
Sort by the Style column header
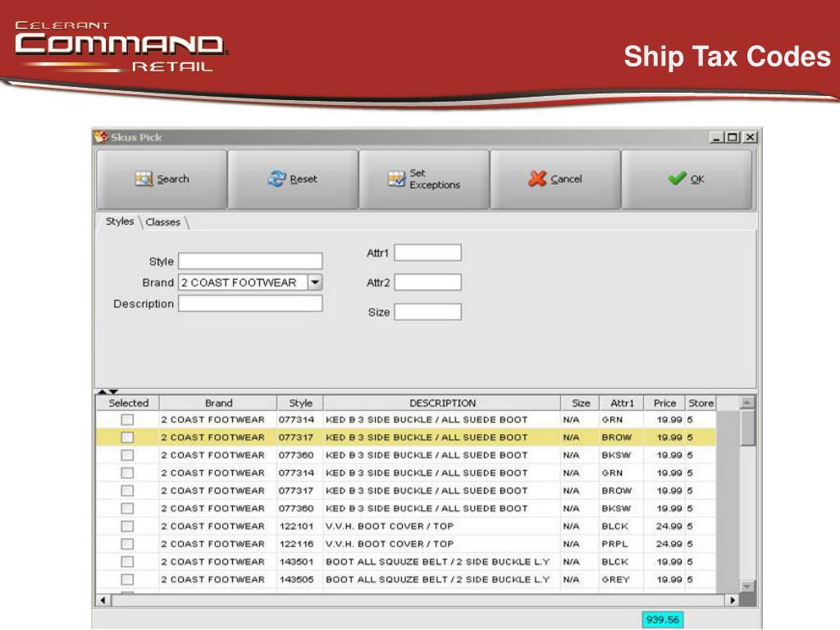[300, 403]
